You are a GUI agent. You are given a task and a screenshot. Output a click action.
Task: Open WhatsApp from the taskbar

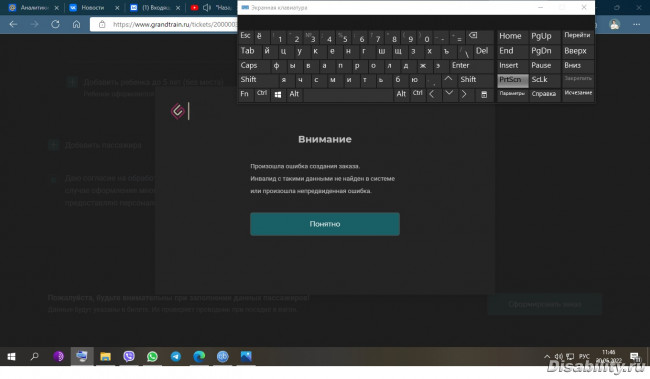(152, 356)
